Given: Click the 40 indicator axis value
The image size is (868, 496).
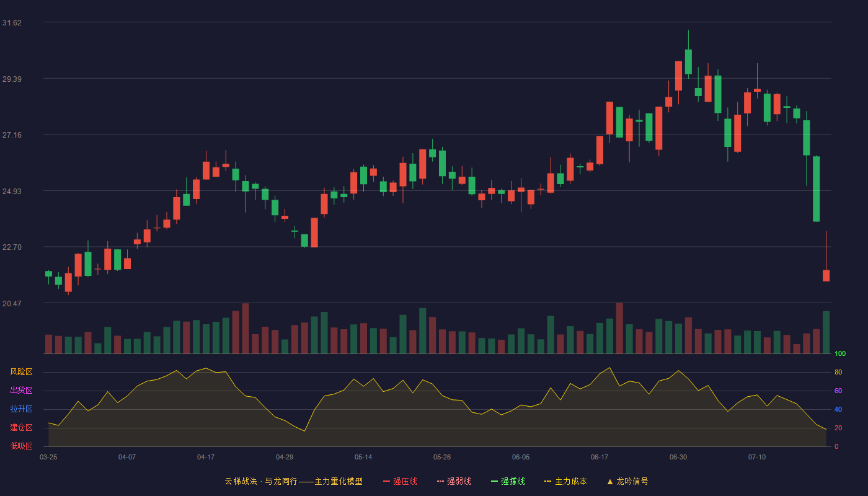Looking at the screenshot, I should pos(838,409).
